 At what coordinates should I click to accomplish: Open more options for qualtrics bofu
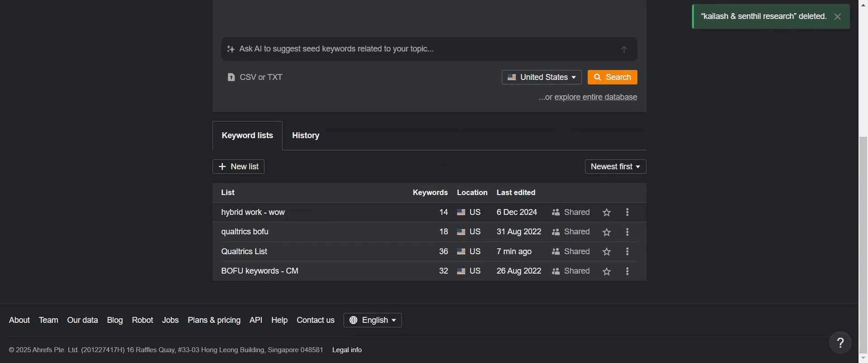click(x=627, y=232)
